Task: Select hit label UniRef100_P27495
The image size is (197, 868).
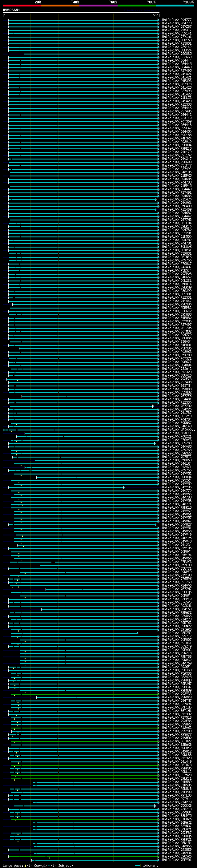Action: tap(177, 71)
